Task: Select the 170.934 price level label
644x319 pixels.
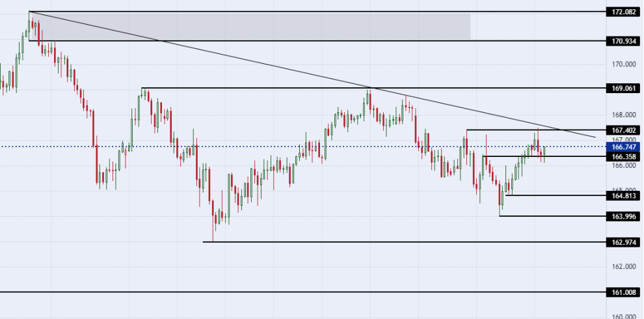Action: tap(623, 41)
